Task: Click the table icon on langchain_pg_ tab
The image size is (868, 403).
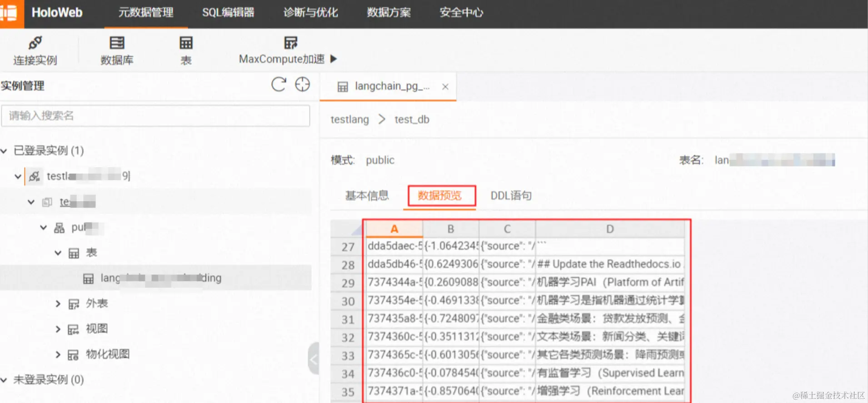Action: (343, 86)
